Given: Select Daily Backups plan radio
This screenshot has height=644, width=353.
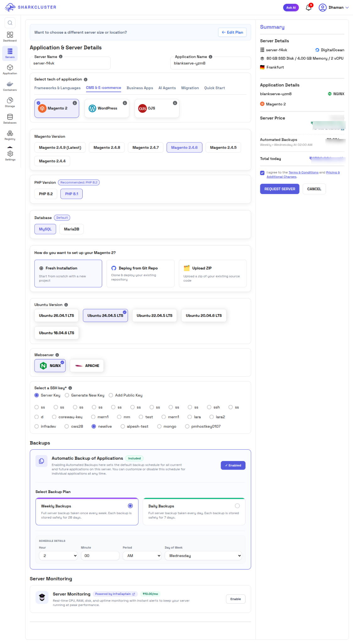Looking at the screenshot, I should click(237, 506).
